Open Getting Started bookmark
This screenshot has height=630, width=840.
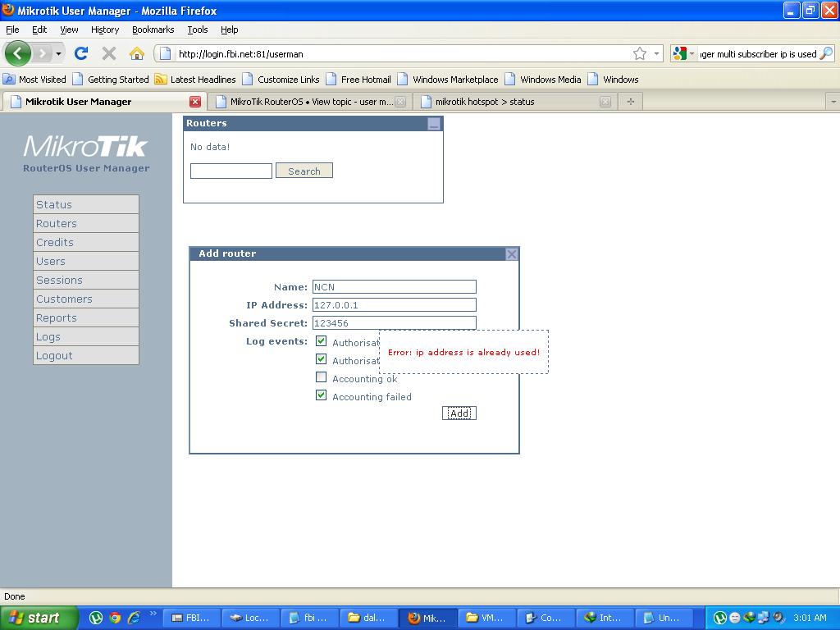click(x=111, y=80)
